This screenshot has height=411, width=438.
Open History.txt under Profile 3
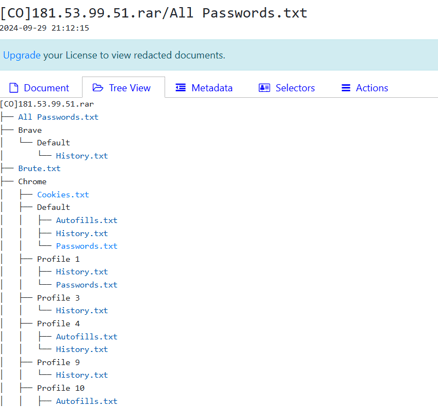82,311
